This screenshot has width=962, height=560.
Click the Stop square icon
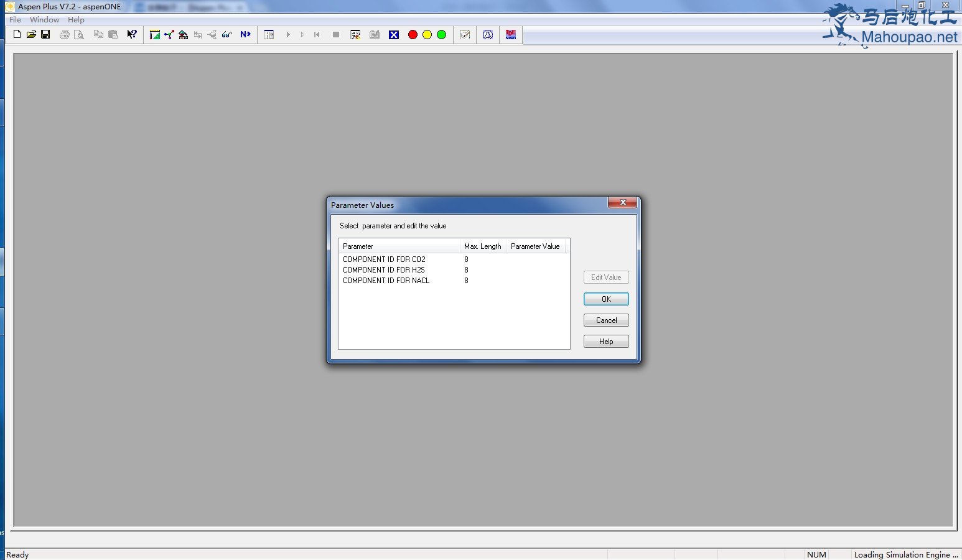[x=336, y=35]
